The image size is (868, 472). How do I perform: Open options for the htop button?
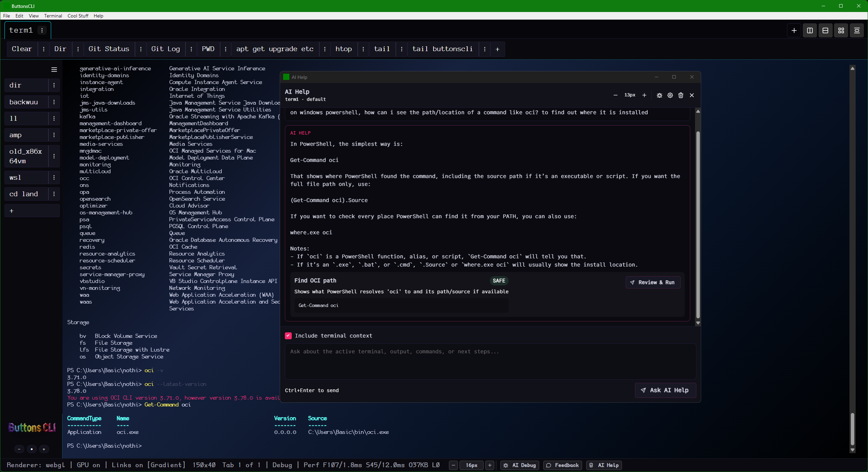pyautogui.click(x=363, y=49)
